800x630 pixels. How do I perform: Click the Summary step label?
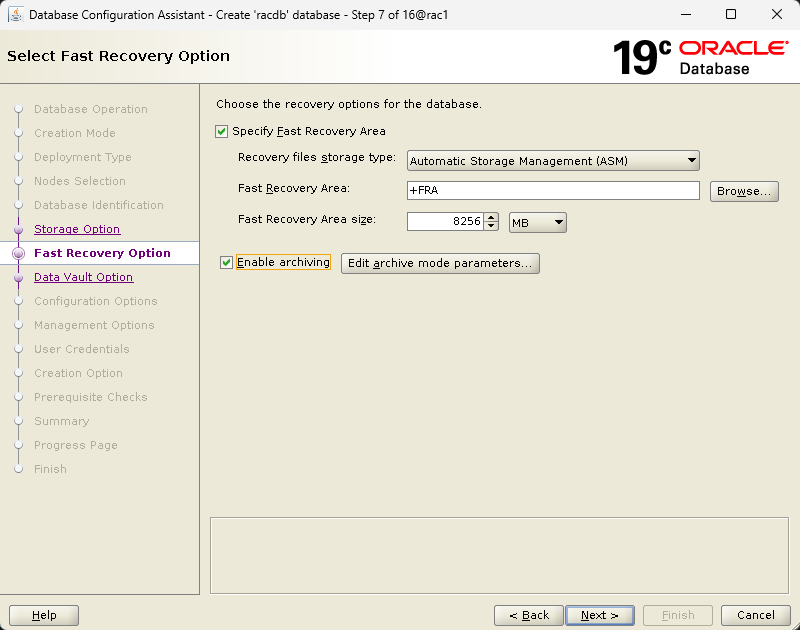point(62,421)
